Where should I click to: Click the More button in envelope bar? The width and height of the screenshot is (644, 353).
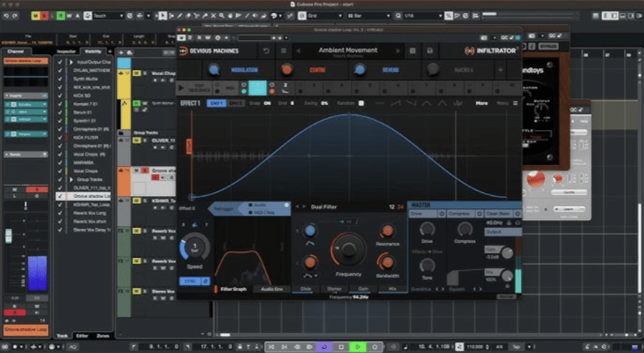482,104
